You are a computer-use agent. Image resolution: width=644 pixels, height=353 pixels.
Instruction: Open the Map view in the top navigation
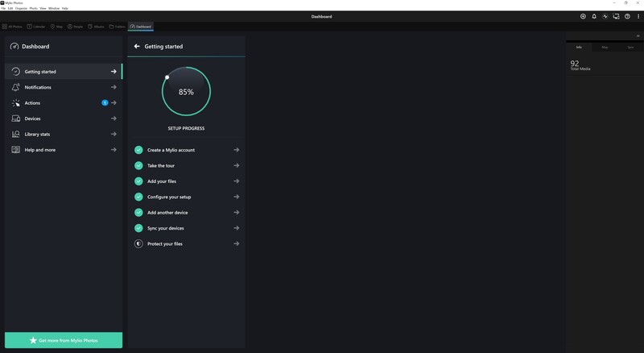point(56,27)
